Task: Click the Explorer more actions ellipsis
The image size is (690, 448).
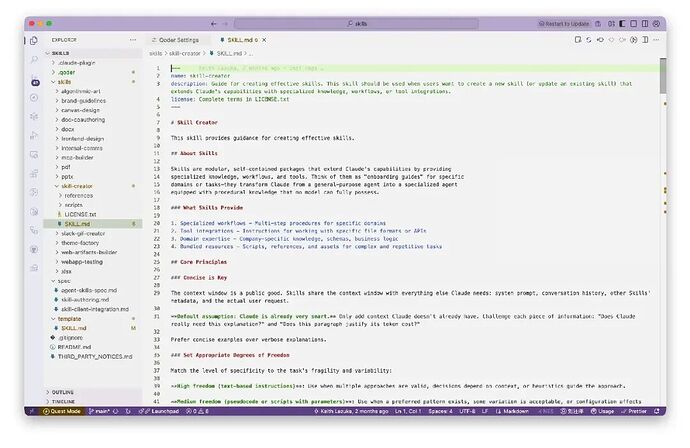Action: pos(134,40)
